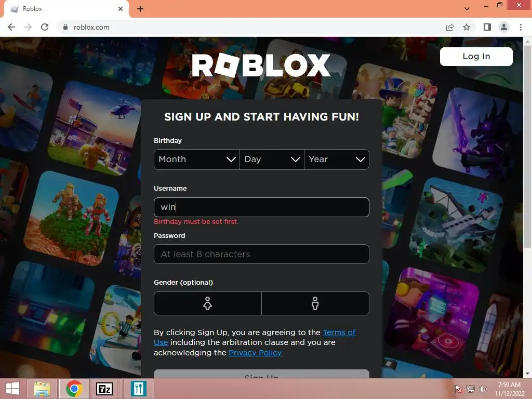Click the 'Birthday must be set first.' message
532x399 pixels.
tap(196, 221)
